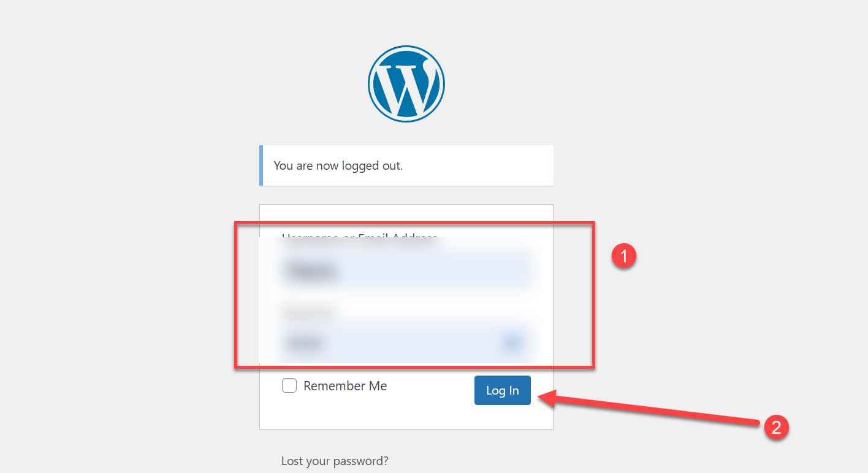
Task: Click the blue left edge of logout notice
Action: (x=261, y=165)
